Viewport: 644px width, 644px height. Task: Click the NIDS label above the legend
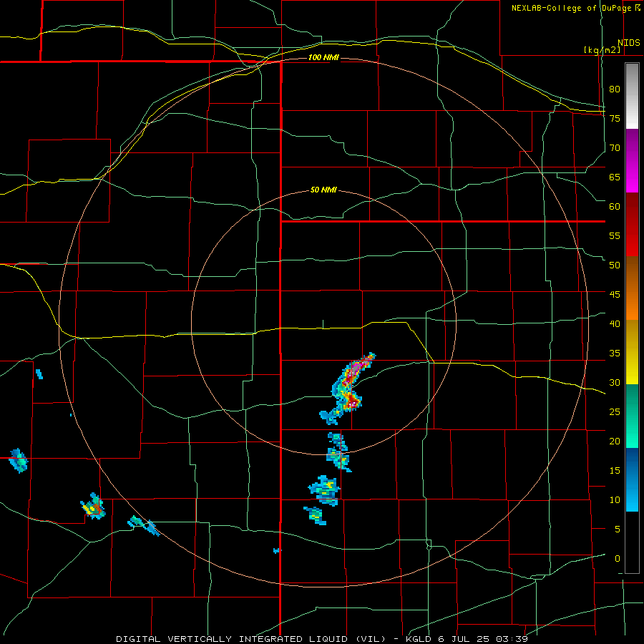628,43
